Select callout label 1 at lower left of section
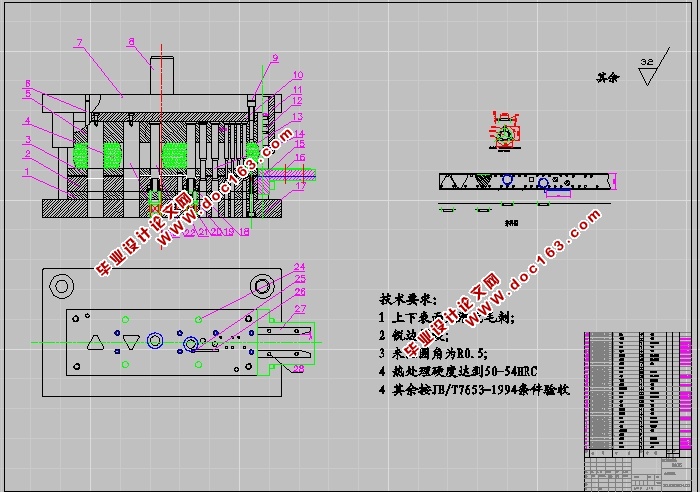Image resolution: width=700 pixels, height=492 pixels. point(27,172)
